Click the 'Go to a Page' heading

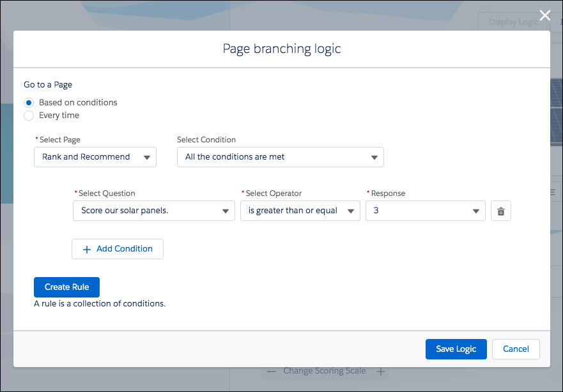pos(48,85)
